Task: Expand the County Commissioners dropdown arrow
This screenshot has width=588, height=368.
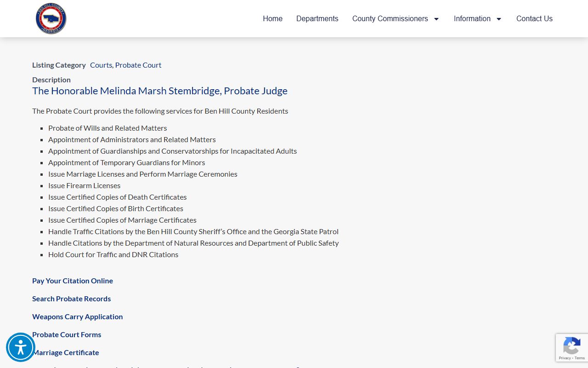Action: click(x=436, y=19)
